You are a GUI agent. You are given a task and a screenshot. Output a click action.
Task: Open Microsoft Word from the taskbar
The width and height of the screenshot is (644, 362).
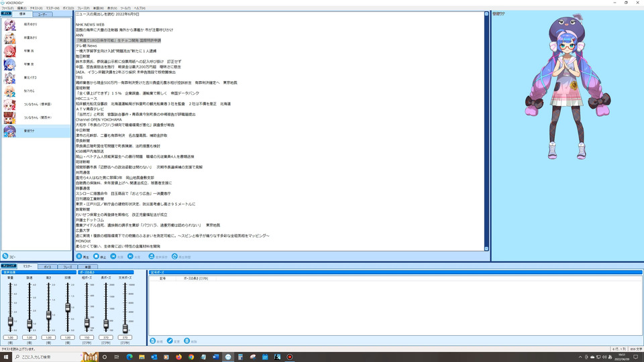point(215,357)
